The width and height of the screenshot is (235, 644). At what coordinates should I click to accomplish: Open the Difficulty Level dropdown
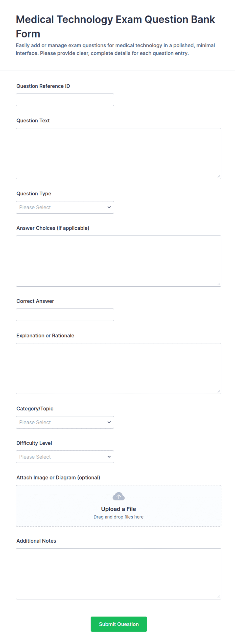coord(65,457)
